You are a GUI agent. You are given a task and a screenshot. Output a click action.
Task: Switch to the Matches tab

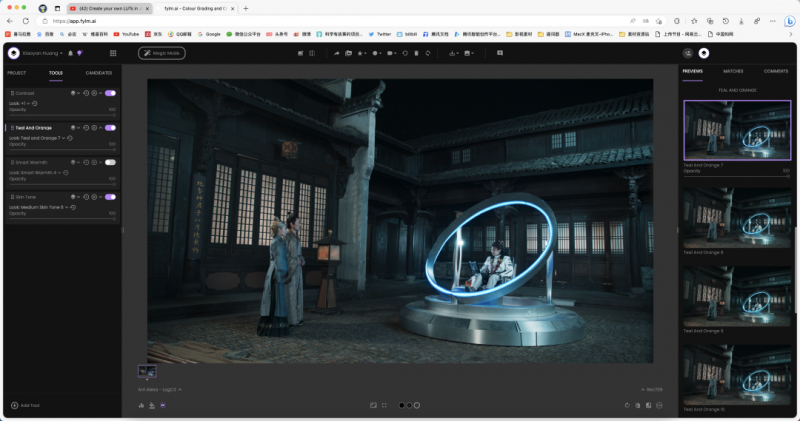[733, 71]
